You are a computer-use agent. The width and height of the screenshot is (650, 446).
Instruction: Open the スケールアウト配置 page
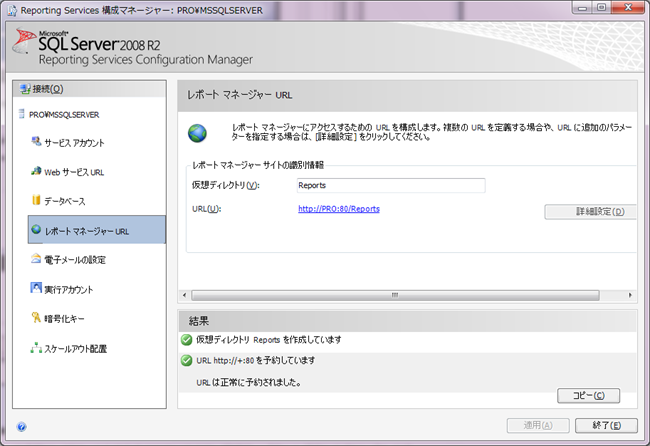[x=75, y=349]
